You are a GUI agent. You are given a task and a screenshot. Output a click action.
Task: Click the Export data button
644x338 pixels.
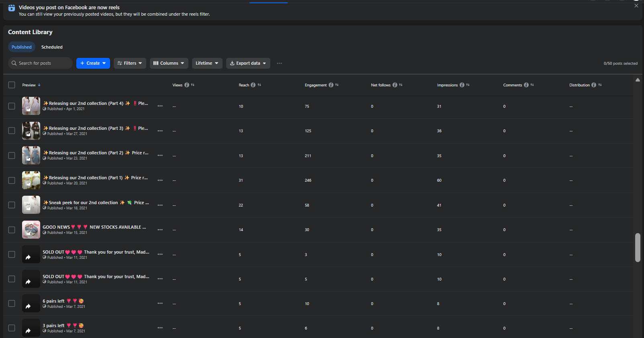click(x=248, y=64)
